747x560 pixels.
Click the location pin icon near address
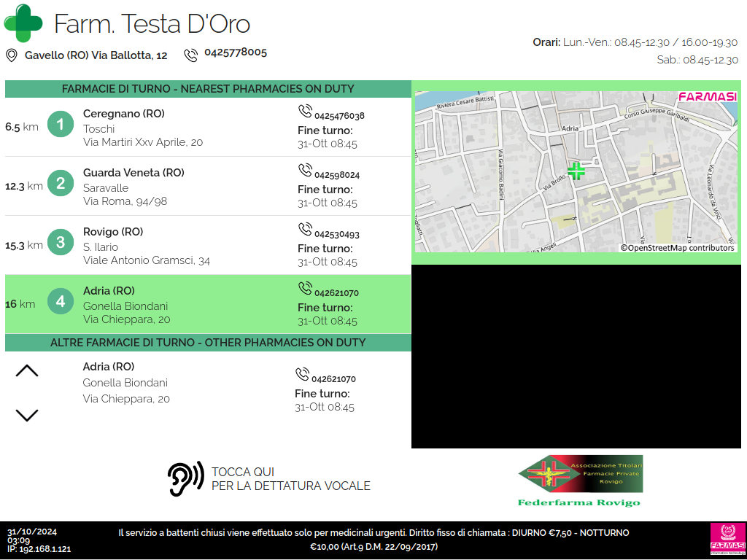(x=12, y=55)
